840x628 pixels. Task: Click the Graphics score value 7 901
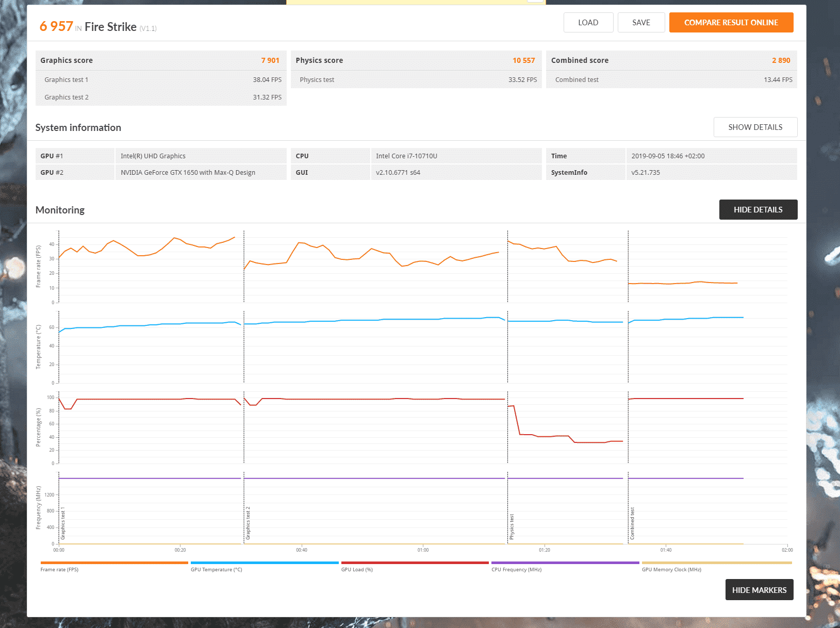tap(270, 60)
